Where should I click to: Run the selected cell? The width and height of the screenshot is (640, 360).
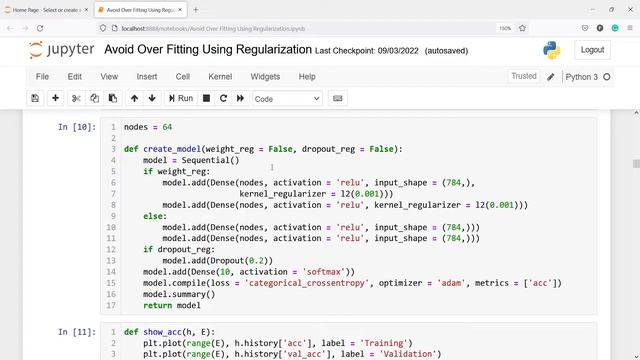(181, 98)
